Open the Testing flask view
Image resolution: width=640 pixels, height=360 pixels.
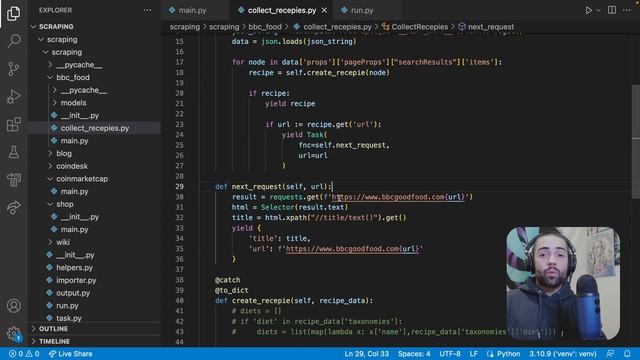pos(13,152)
